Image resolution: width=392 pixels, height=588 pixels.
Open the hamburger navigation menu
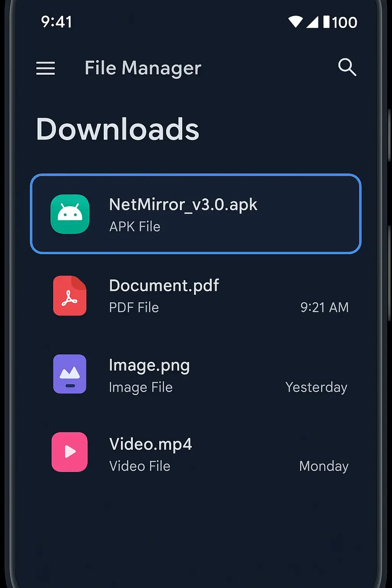[46, 69]
